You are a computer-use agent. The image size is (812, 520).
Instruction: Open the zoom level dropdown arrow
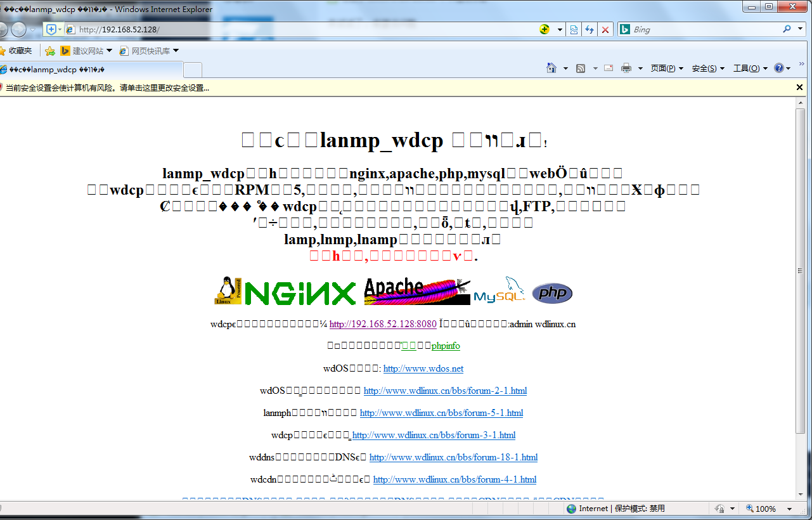pos(789,509)
